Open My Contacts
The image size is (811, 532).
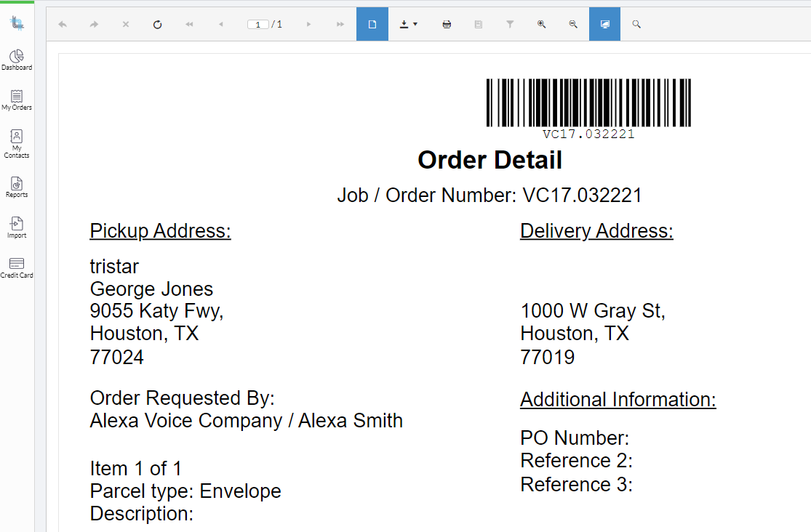pyautogui.click(x=17, y=144)
